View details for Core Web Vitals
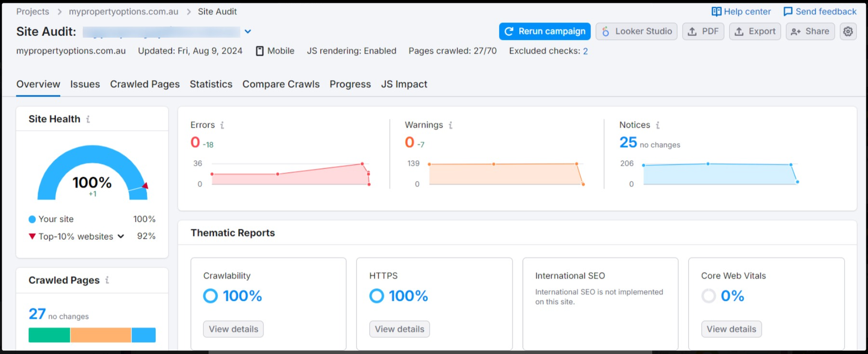868x354 pixels. coord(731,329)
